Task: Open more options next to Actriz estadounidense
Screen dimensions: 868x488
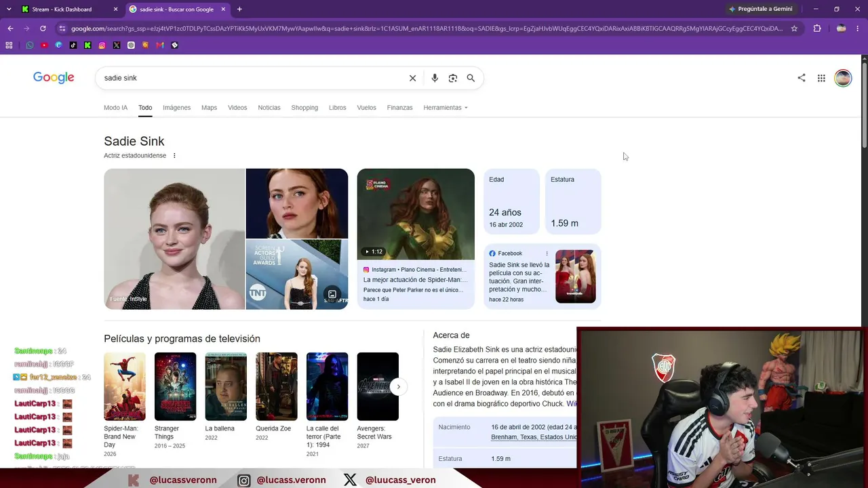Action: [174, 156]
